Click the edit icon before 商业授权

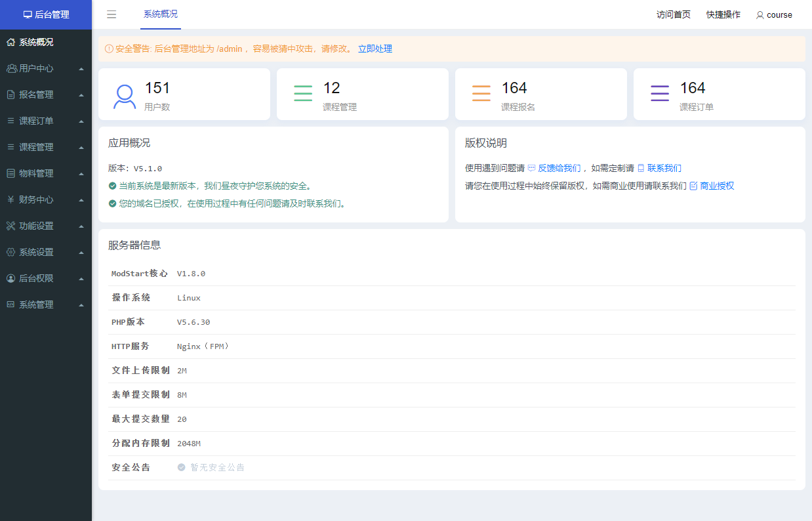693,186
